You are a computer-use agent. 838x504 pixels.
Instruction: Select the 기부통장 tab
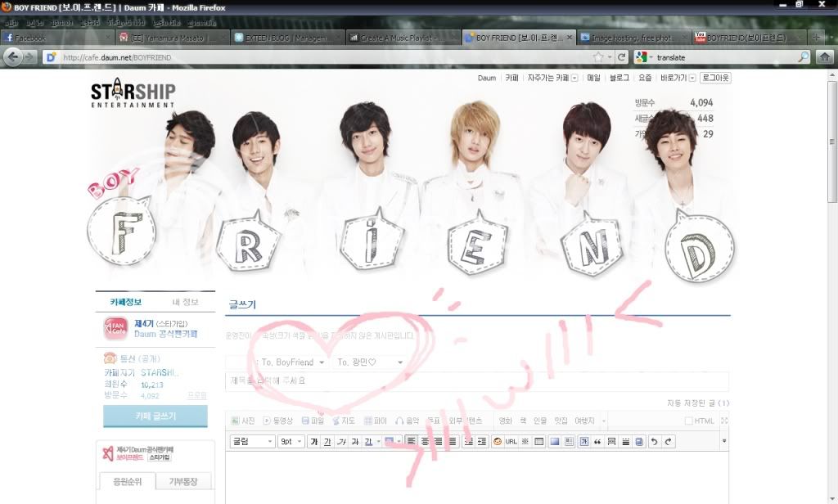click(183, 482)
